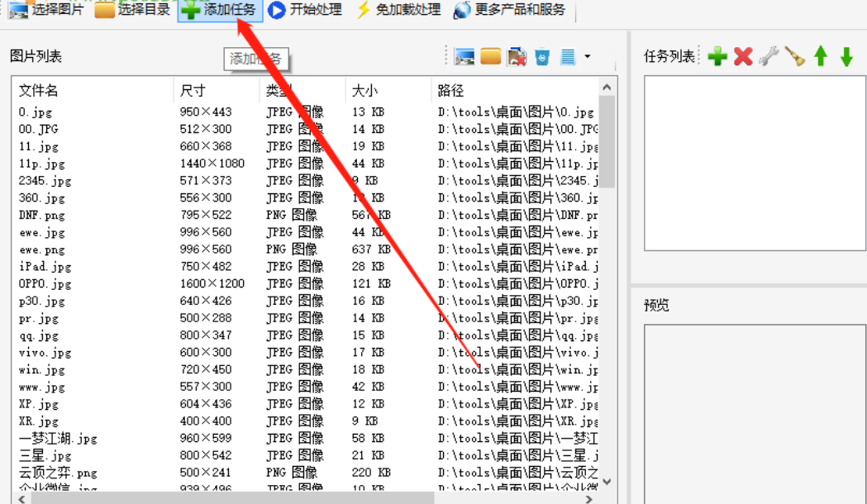The image size is (867, 504).
Task: Select the file pr.jpg
Action: click(38, 318)
